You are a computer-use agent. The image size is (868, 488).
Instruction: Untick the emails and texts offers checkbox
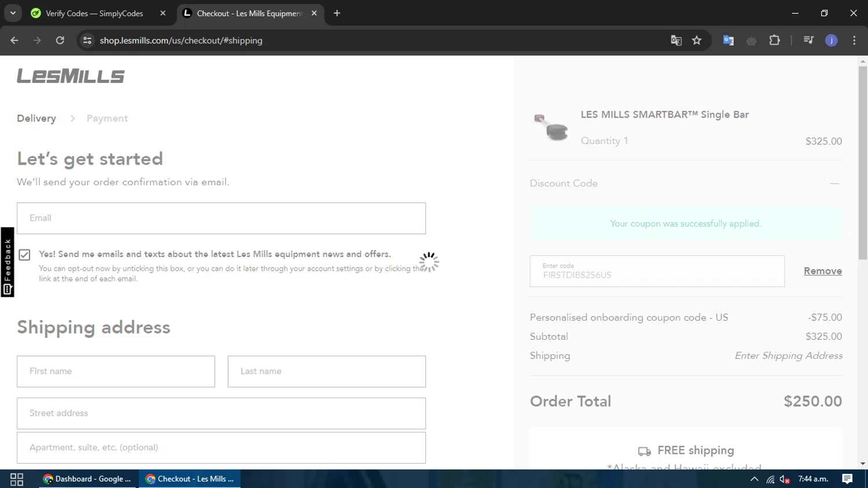[24, 255]
